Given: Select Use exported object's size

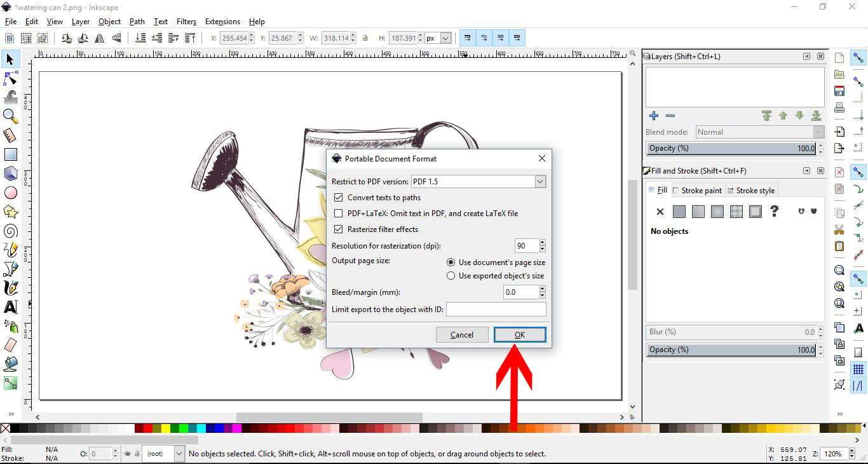Looking at the screenshot, I should (451, 276).
